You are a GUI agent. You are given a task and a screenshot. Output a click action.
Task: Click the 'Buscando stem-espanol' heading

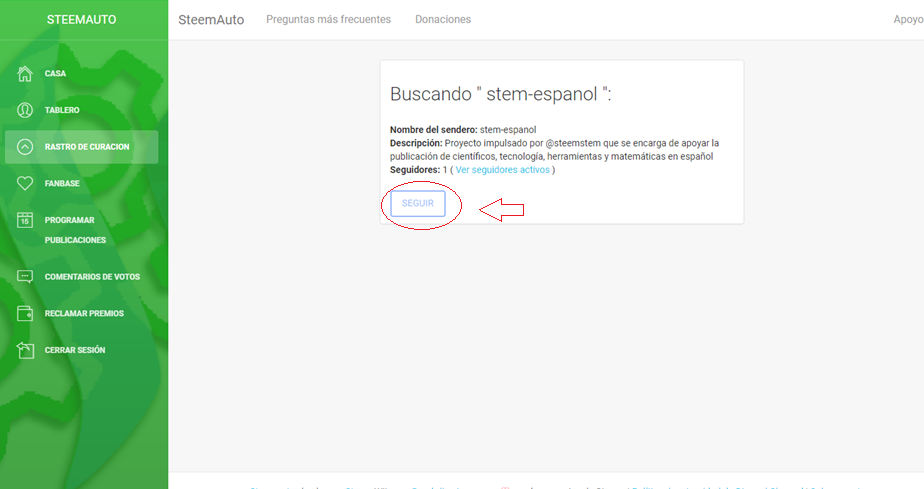click(x=500, y=94)
